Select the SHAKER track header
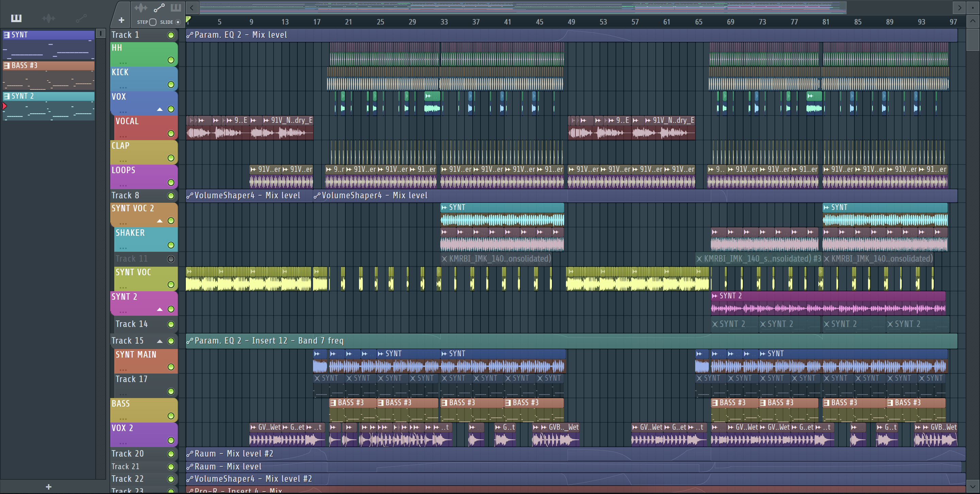Screen dimensions: 980x494 click(146, 239)
